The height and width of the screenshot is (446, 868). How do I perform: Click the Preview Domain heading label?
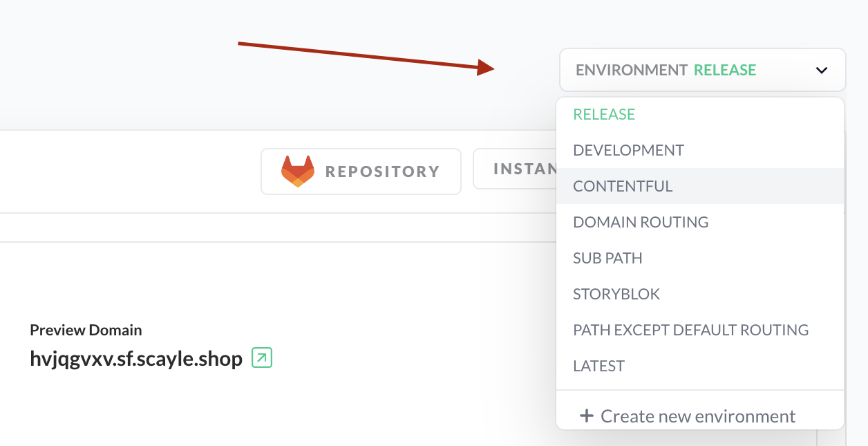(86, 330)
